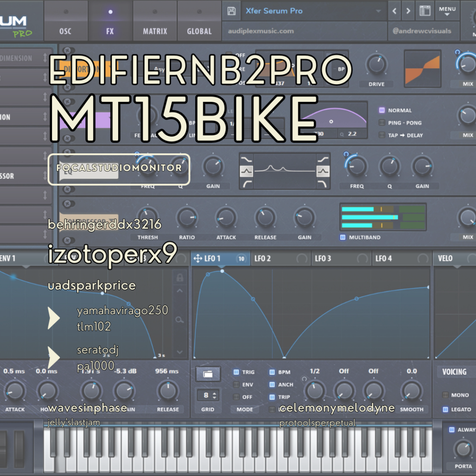Click the distortion curve display thumbnail
Viewport: 476px width, 476px height.
coord(422,69)
